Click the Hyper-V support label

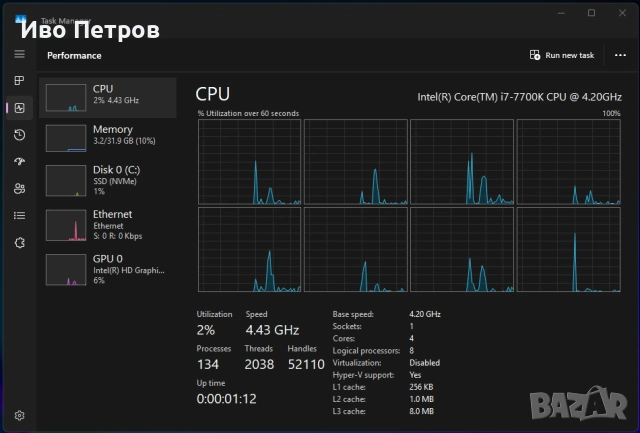[363, 375]
